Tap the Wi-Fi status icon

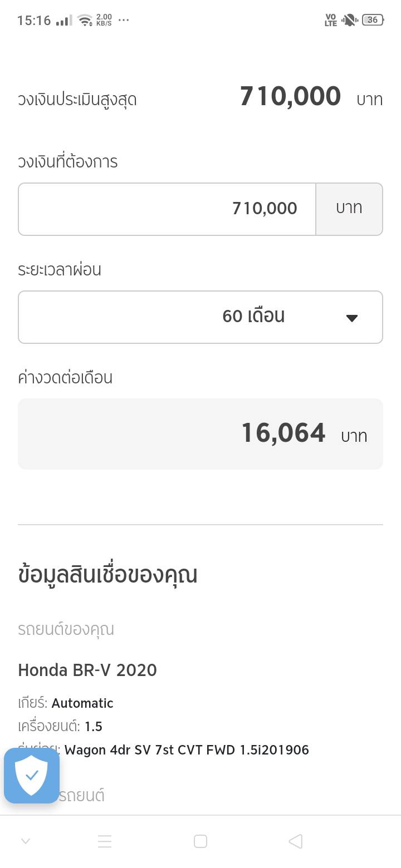pyautogui.click(x=85, y=21)
